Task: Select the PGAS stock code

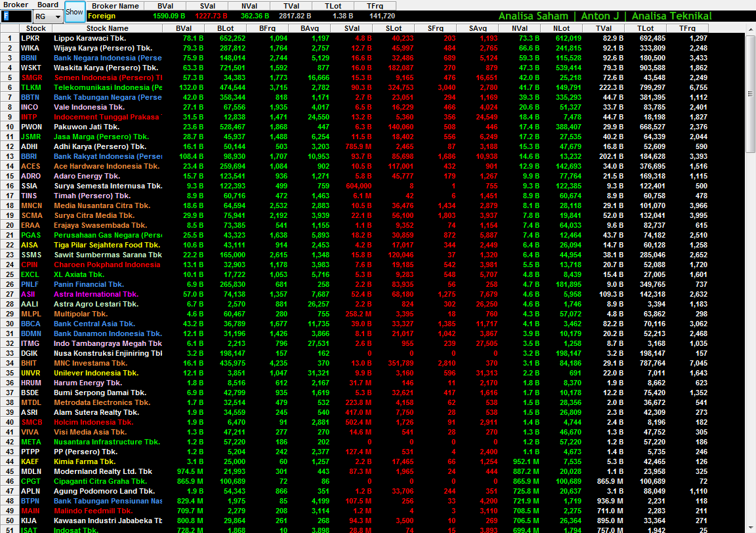Action: tap(31, 236)
